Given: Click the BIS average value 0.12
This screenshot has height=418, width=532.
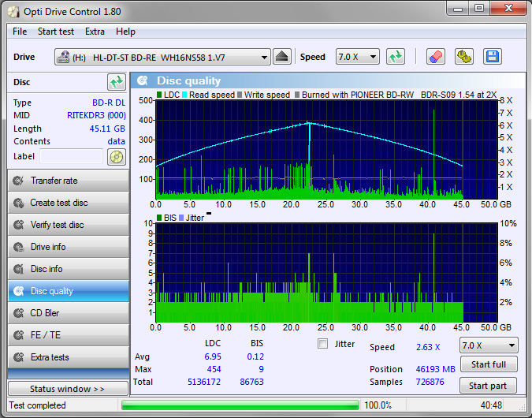Looking at the screenshot, I should (255, 356).
